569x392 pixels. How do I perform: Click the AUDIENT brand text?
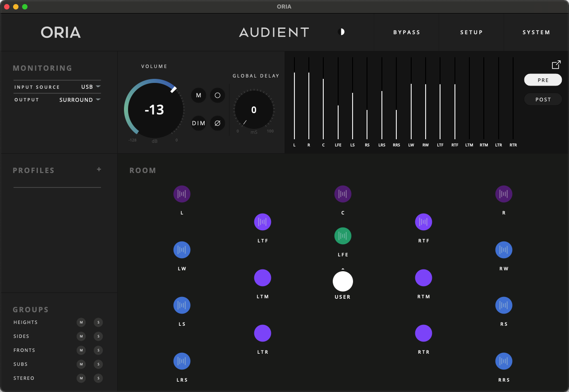coord(274,32)
